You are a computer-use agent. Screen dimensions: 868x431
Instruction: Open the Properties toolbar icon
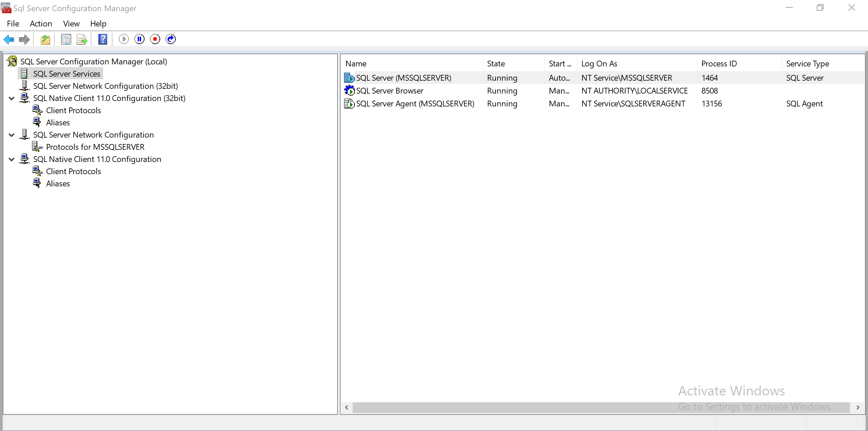[66, 39]
